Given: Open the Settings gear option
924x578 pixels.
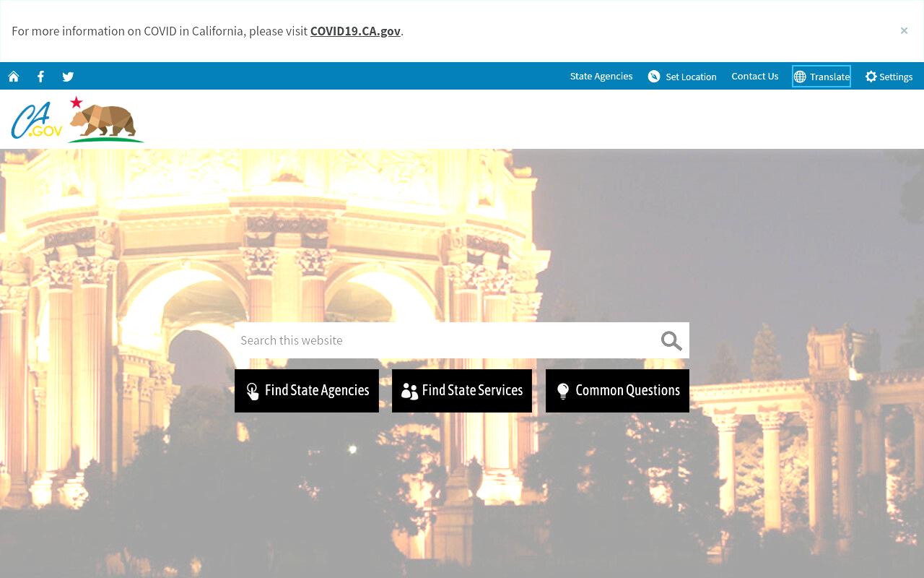Looking at the screenshot, I should click(x=889, y=77).
